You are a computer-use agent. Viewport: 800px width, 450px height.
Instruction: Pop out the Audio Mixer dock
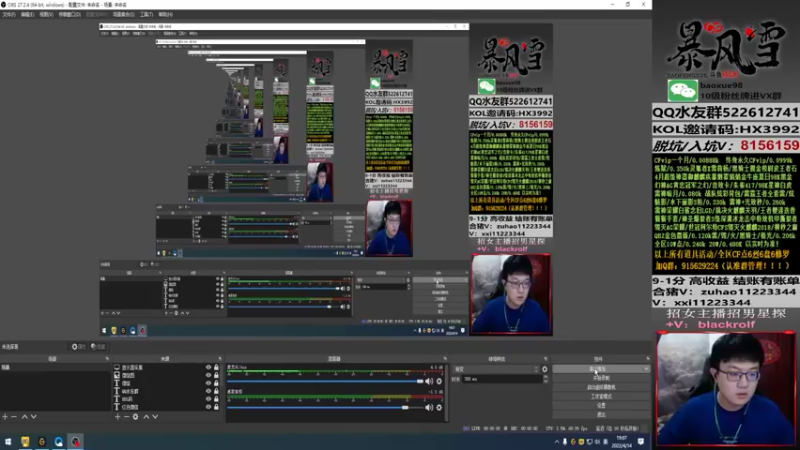pyautogui.click(x=445, y=359)
